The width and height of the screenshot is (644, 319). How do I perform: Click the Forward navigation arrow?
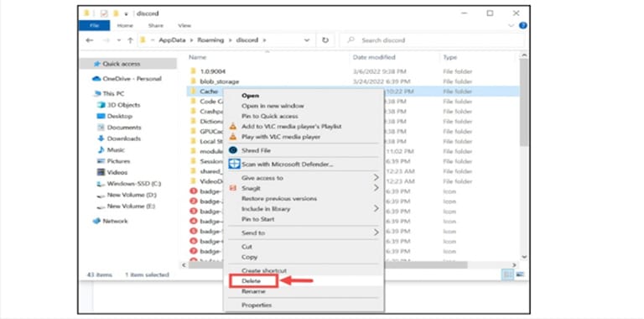[106, 40]
